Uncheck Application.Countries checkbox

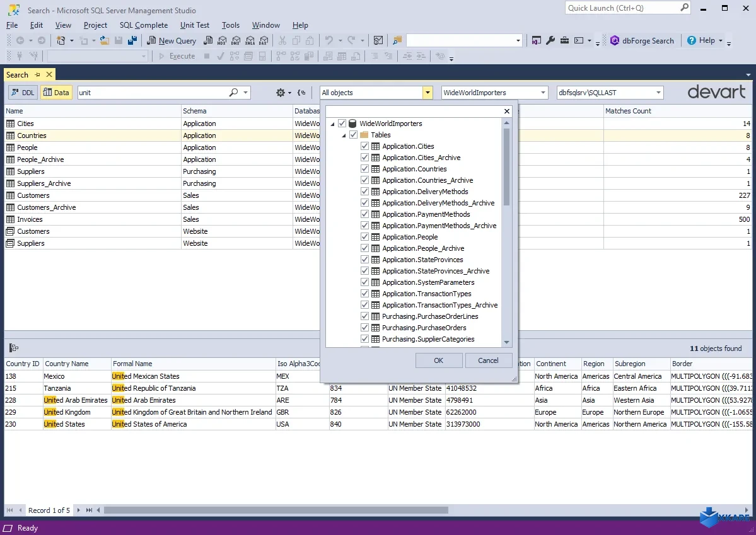(364, 169)
